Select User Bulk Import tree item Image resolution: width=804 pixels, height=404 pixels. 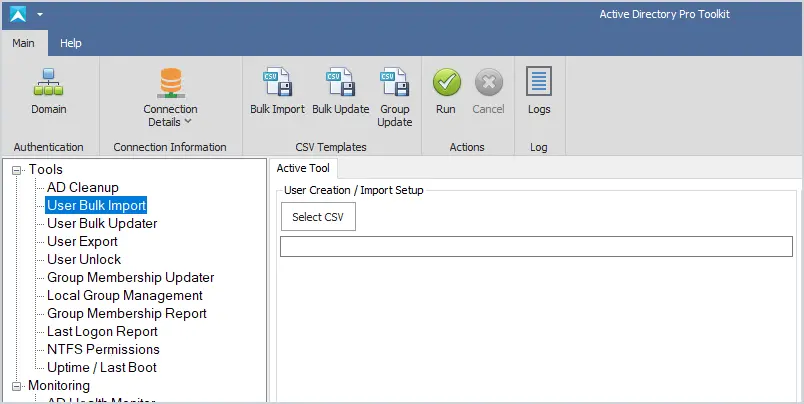(x=96, y=206)
